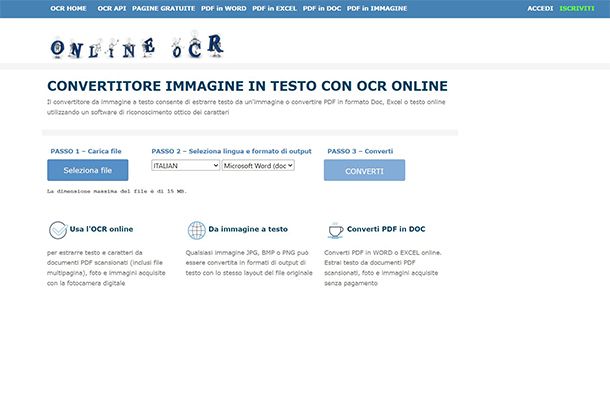Open PDF in DOC from the navigation bar
Screen dimensions: 610x406
pos(322,8)
